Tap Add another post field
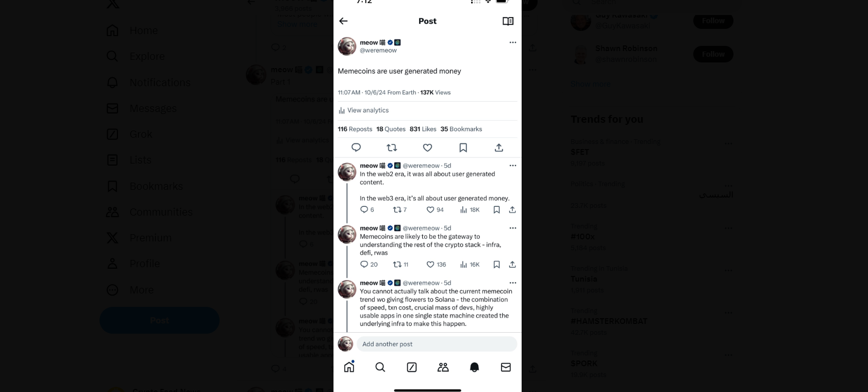This screenshot has height=392, width=868. [437, 344]
